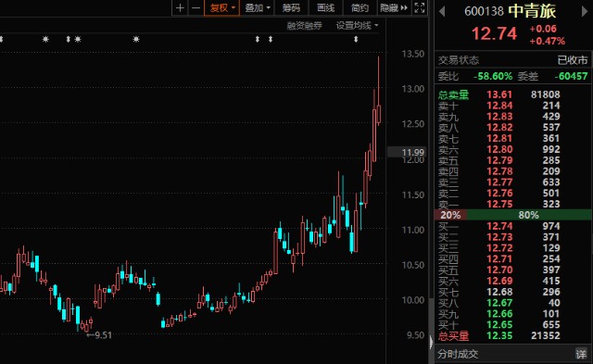Open 详 details of tick trades
593x364 pixels.
click(x=581, y=354)
